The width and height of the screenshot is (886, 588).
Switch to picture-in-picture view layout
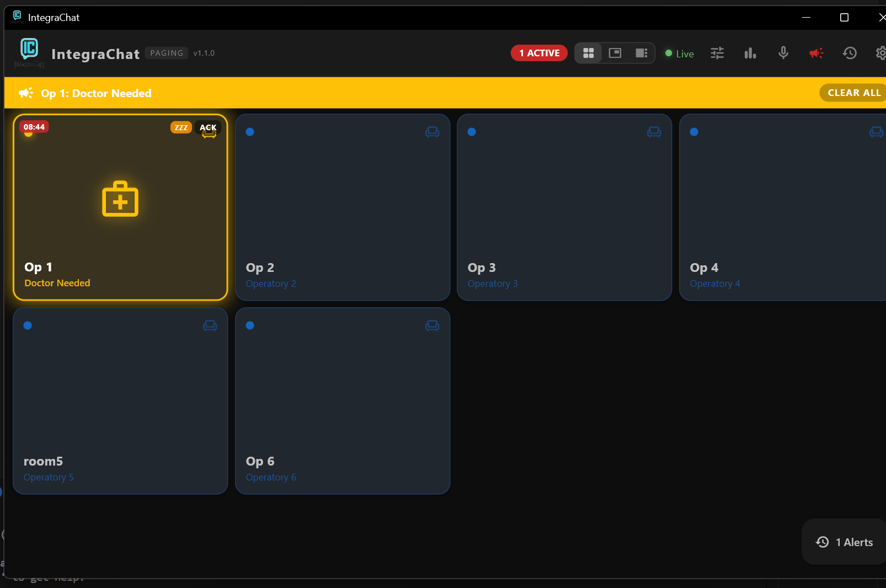click(615, 53)
